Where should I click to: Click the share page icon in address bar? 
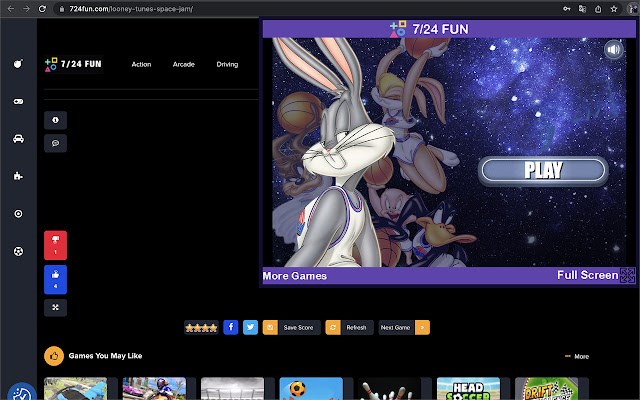point(598,9)
